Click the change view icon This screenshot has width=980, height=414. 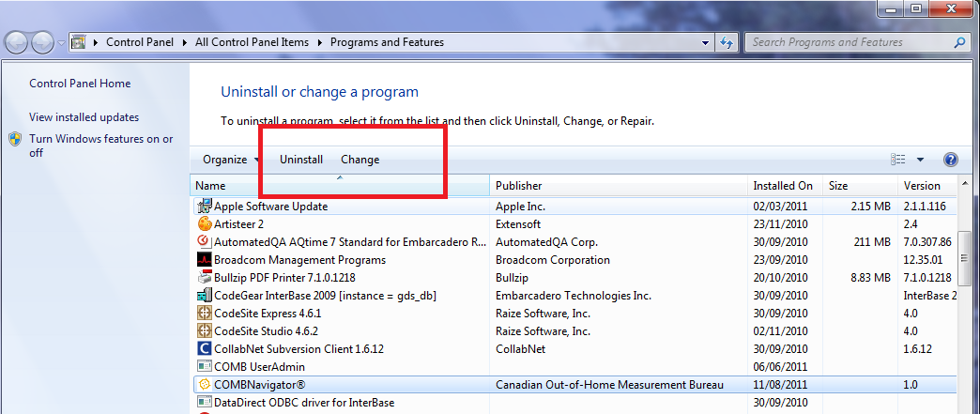tap(898, 160)
